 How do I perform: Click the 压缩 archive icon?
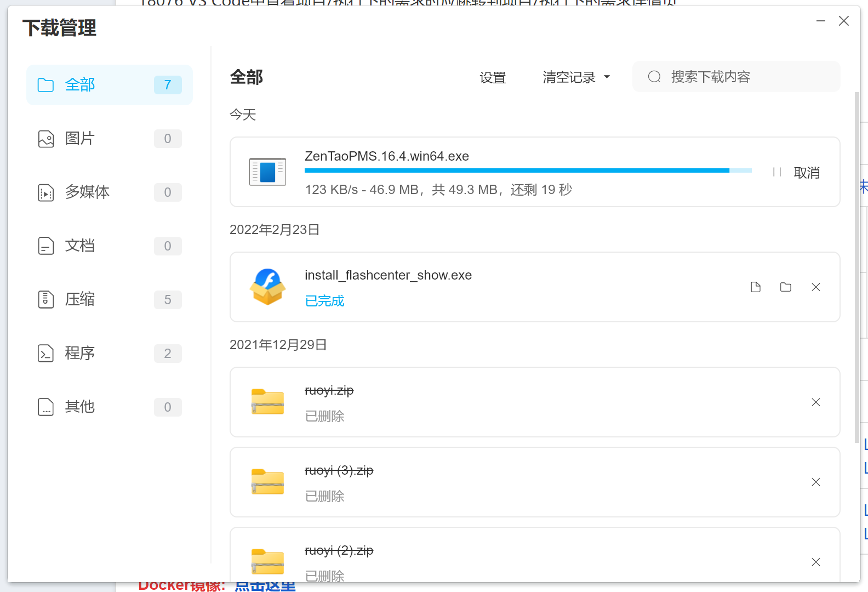coord(46,300)
